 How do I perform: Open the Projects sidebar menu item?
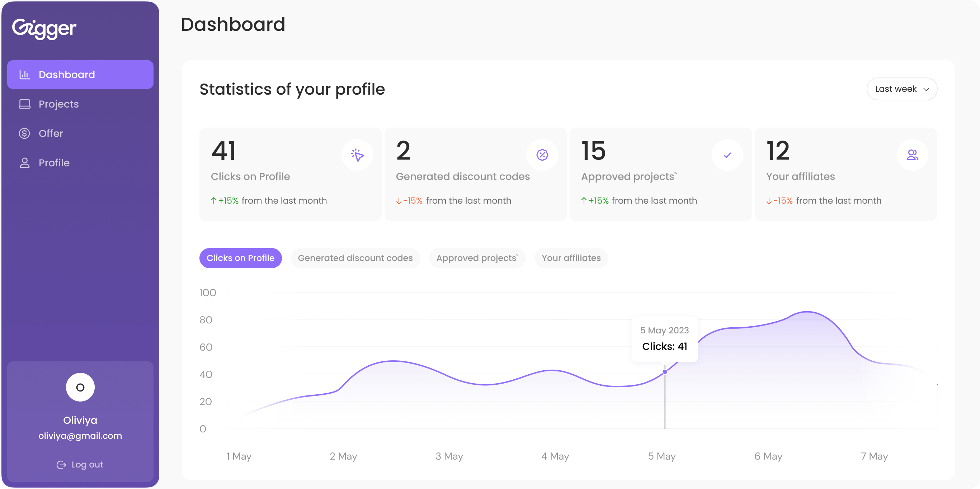point(58,104)
